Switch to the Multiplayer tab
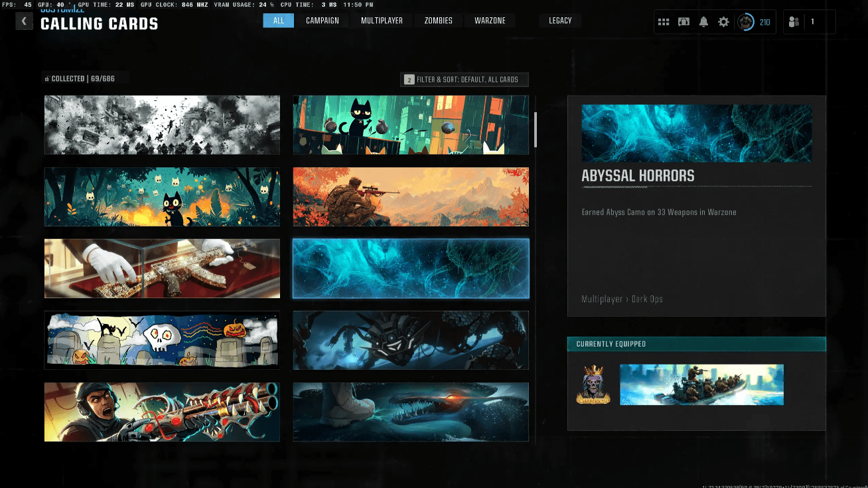 (x=382, y=21)
